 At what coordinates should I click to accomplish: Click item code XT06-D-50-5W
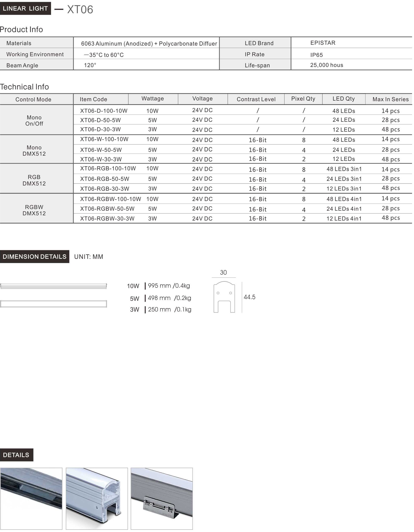pyautogui.click(x=100, y=120)
